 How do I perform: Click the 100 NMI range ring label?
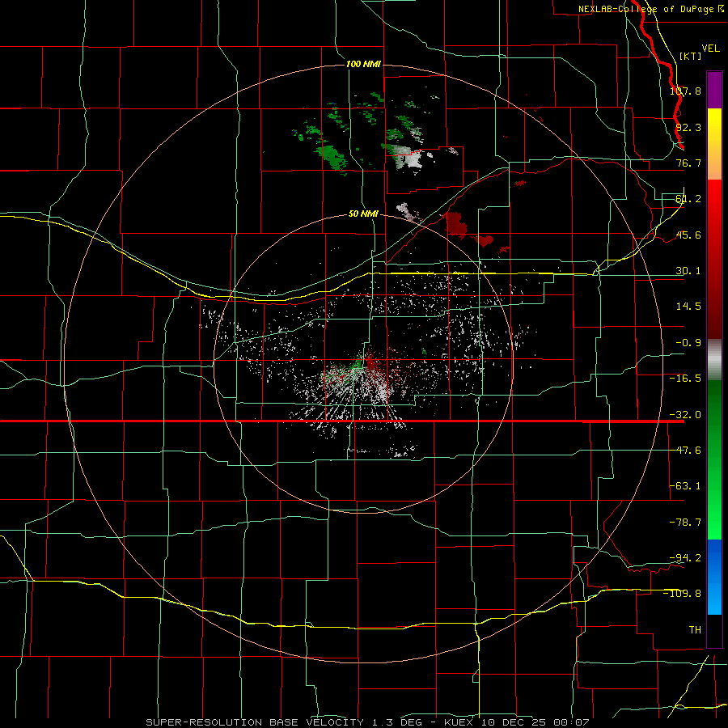363,64
